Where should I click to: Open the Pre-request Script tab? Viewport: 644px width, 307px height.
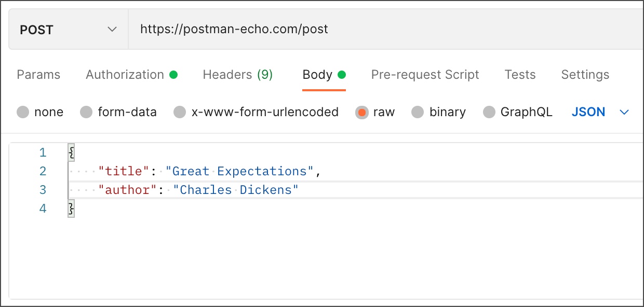point(425,75)
